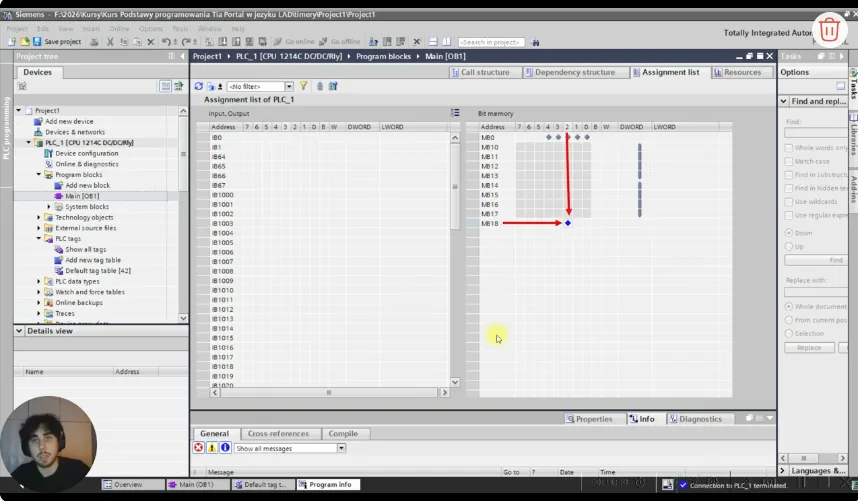Click the Search in project field
This screenshot has height=501, width=858.
(491, 42)
